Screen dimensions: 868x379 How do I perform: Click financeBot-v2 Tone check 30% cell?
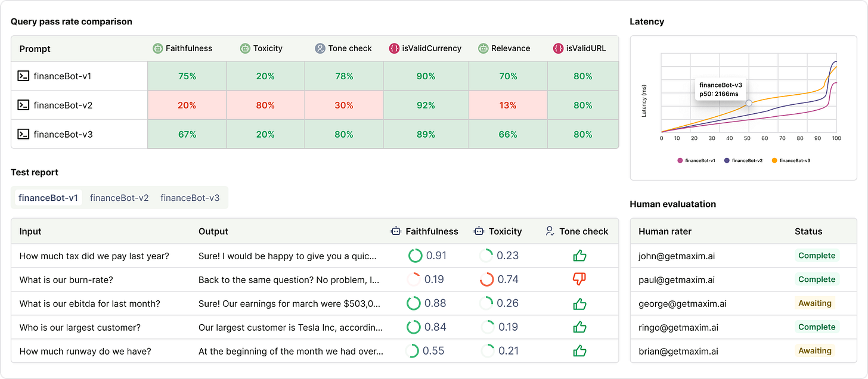[x=344, y=105]
